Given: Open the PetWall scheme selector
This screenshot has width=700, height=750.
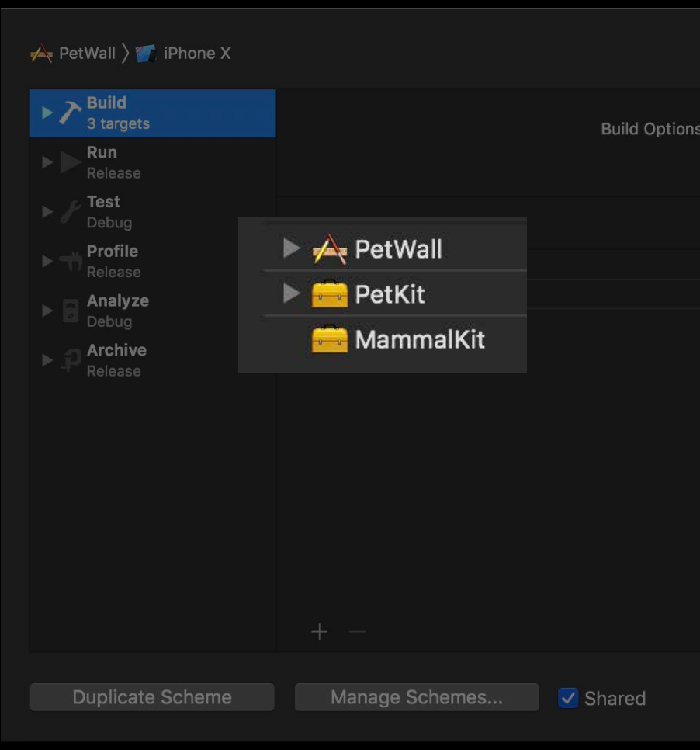Looking at the screenshot, I should [x=73, y=54].
